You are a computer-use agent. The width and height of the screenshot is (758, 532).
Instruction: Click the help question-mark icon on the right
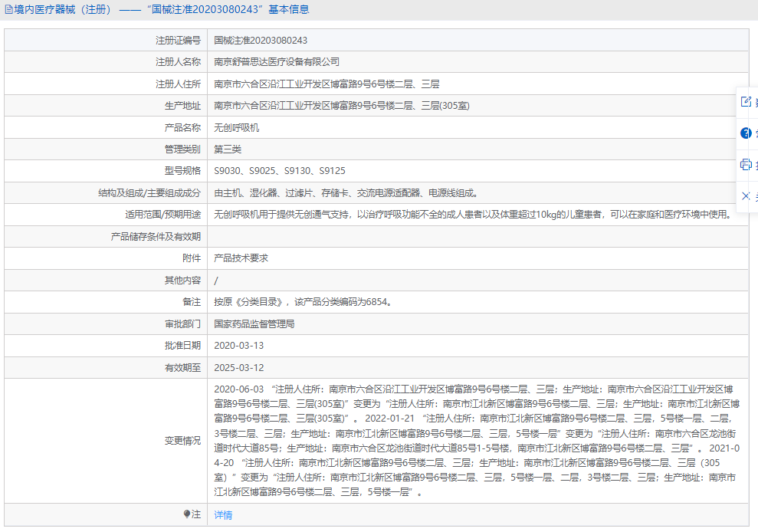[746, 132]
